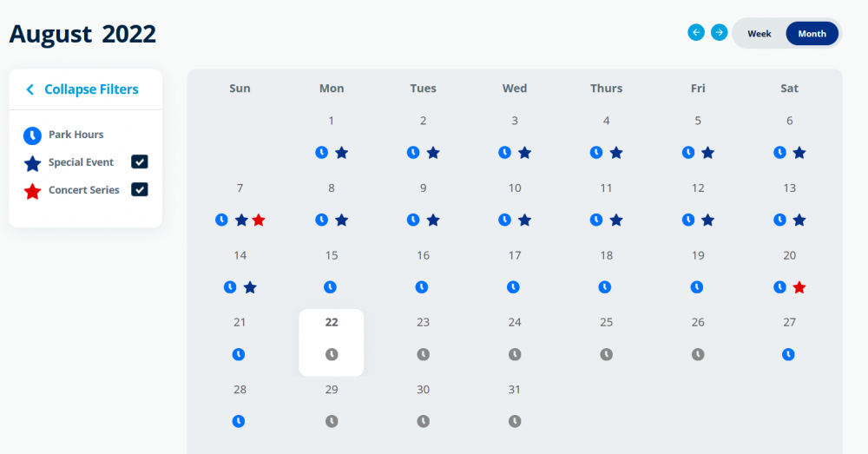Click the red Concert Series star on August 7
Image resolution: width=868 pixels, height=454 pixels.
click(x=259, y=220)
